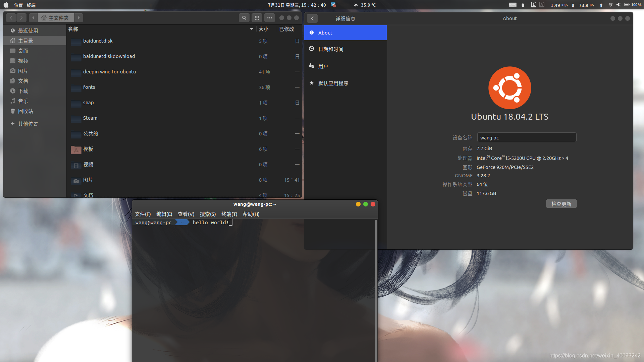The width and height of the screenshot is (644, 362).
Task: Click the Ubuntu logo in About
Action: 509,88
